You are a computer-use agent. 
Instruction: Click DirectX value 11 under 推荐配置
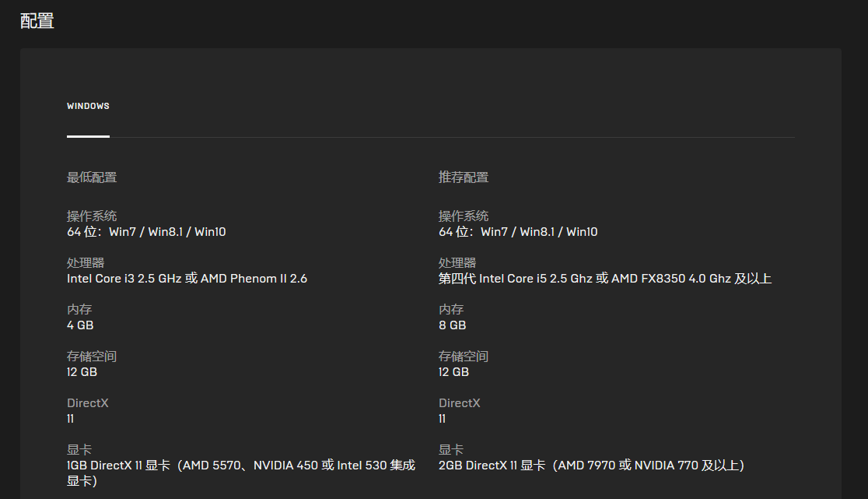(x=443, y=419)
